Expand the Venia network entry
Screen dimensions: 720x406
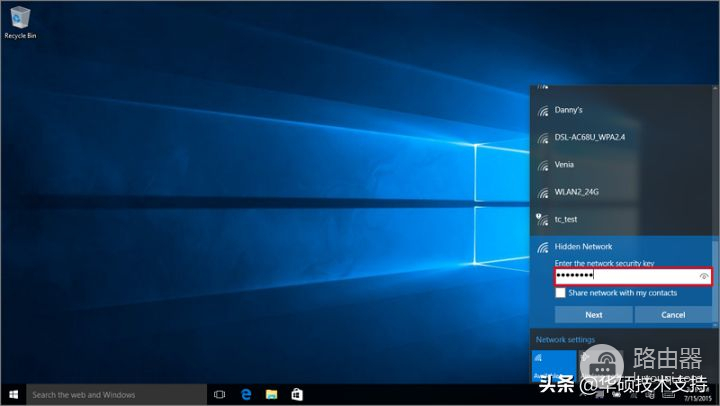(564, 164)
